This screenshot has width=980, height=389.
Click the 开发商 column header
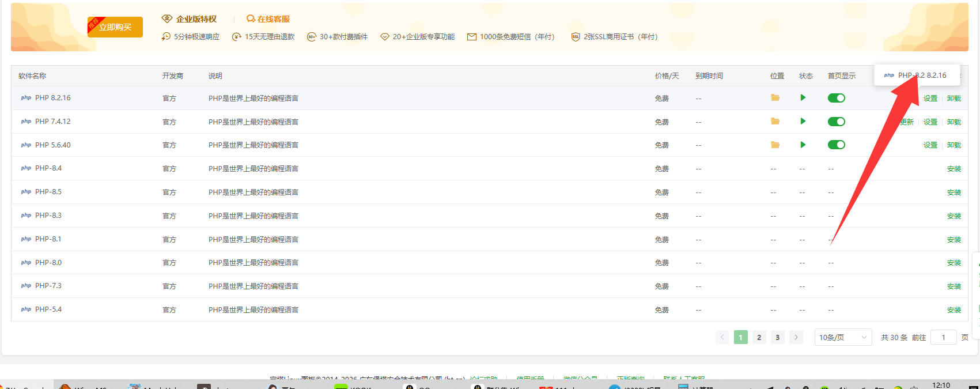click(x=173, y=76)
